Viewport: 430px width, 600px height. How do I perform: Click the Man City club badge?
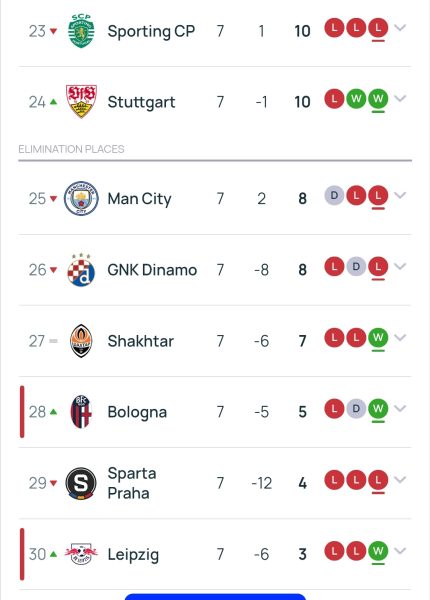pos(81,198)
